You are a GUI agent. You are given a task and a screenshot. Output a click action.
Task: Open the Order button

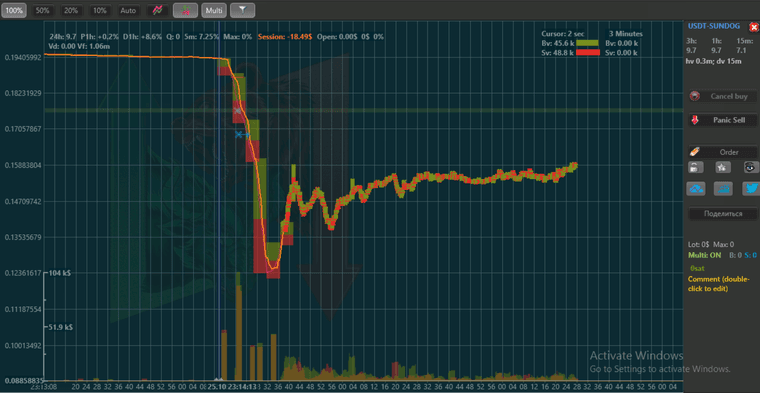[x=723, y=152]
